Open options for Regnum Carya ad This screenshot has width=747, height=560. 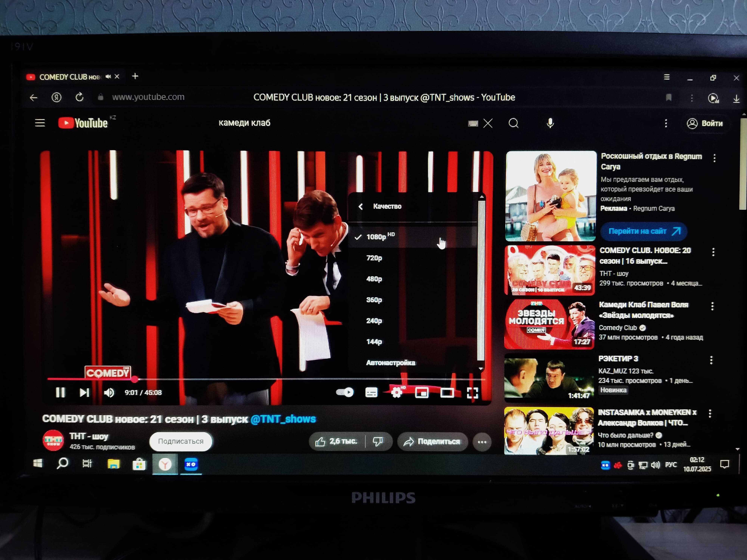pos(714,158)
